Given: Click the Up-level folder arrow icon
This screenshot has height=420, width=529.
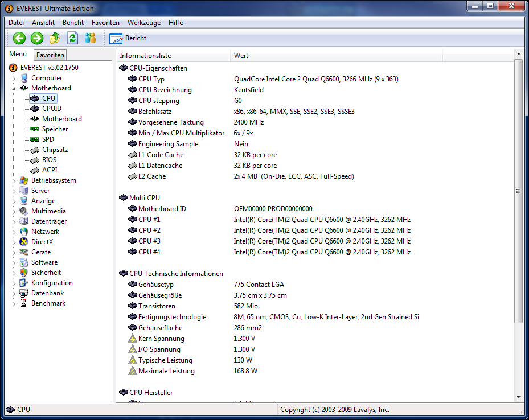Looking at the screenshot, I should point(55,38).
